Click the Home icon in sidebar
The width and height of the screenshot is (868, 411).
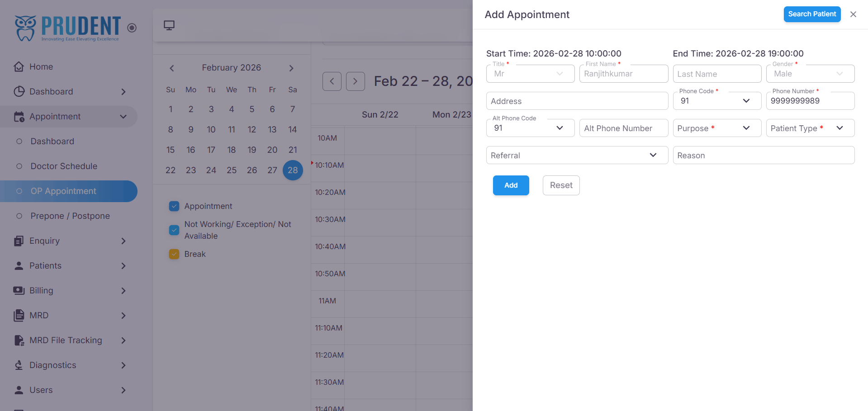click(x=19, y=66)
